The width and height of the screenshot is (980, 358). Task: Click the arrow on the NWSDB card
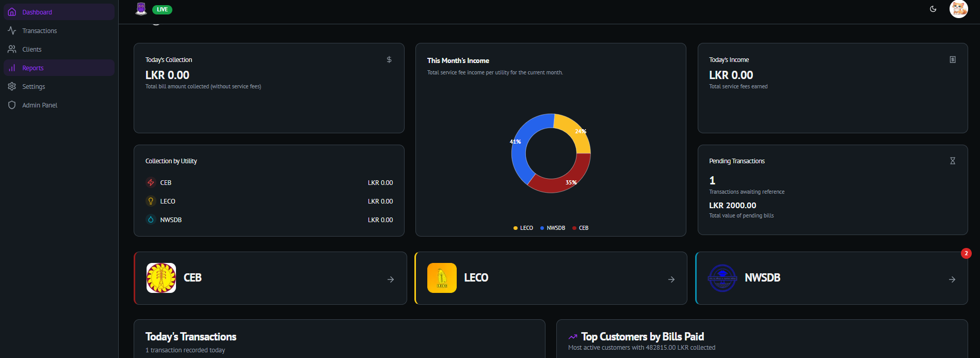click(952, 279)
